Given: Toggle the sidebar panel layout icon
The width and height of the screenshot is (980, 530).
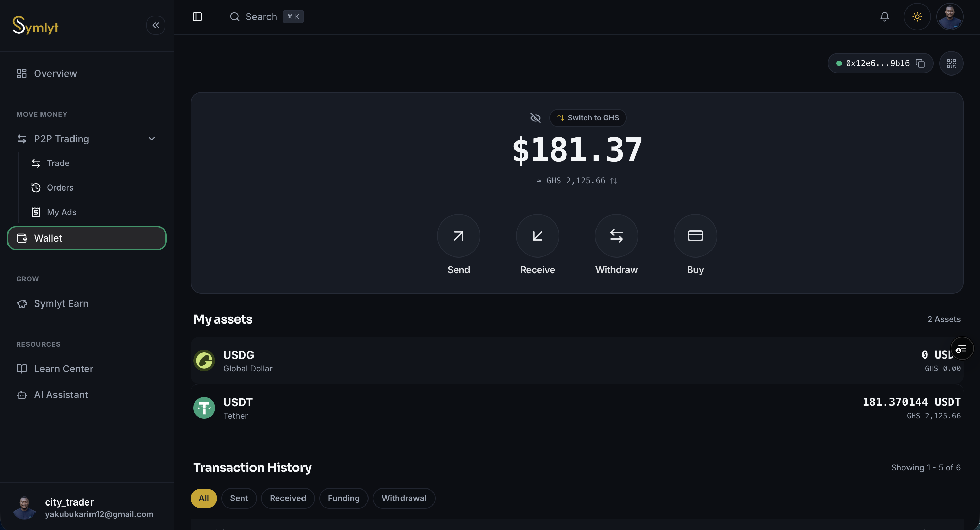Looking at the screenshot, I should point(197,17).
